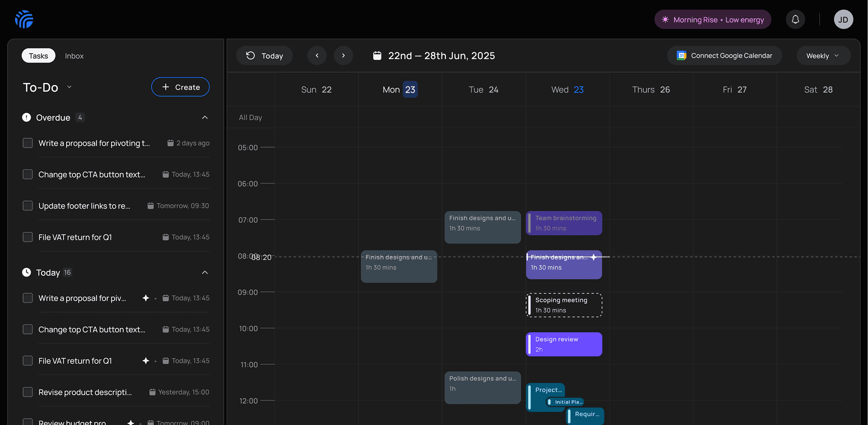Check off the Write a proposal overdue task
The width and height of the screenshot is (868, 425).
coord(27,143)
